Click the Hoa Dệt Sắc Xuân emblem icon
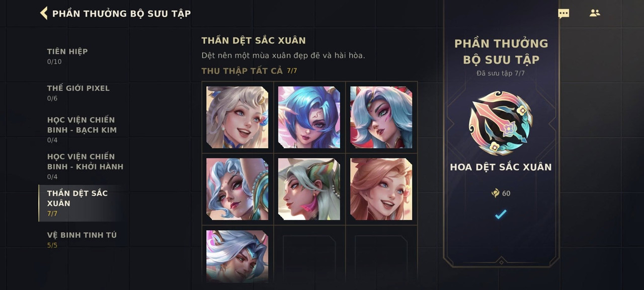The height and width of the screenshot is (290, 644). [501, 123]
